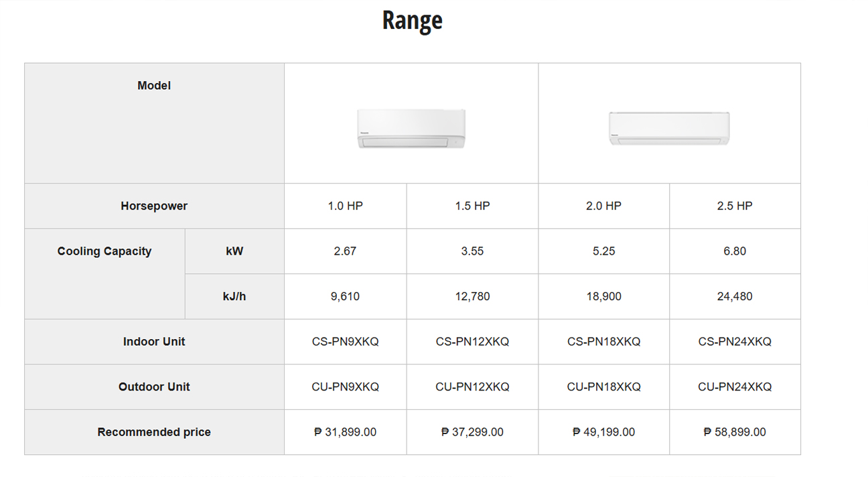This screenshot has width=868, height=477.
Task: Select indoor unit CS-PN12XKQ
Action: coord(472,342)
